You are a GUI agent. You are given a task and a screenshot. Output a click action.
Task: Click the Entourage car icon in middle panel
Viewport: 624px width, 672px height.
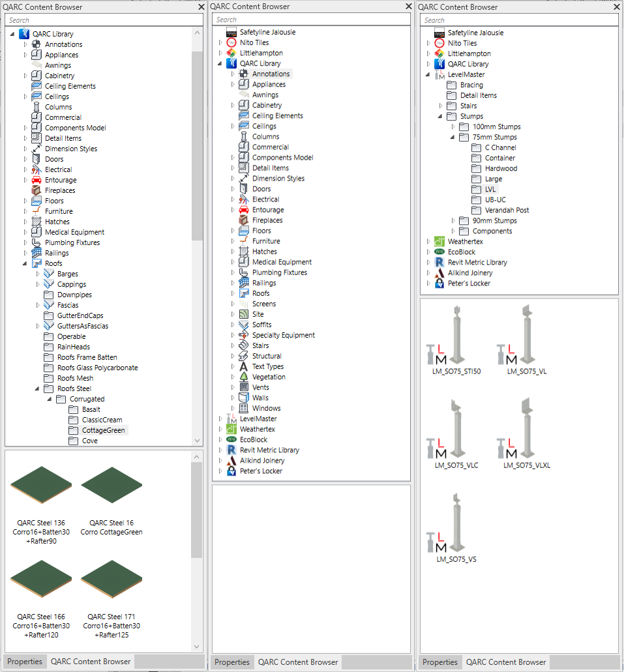tap(243, 210)
